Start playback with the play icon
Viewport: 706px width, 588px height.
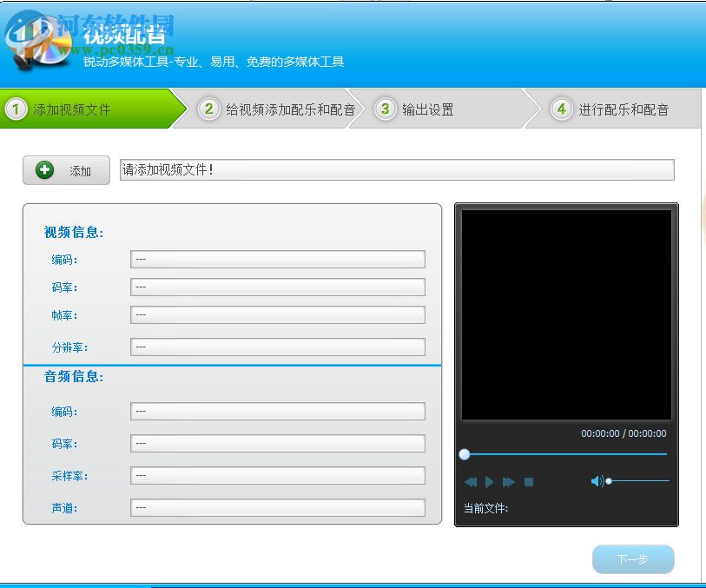490,482
